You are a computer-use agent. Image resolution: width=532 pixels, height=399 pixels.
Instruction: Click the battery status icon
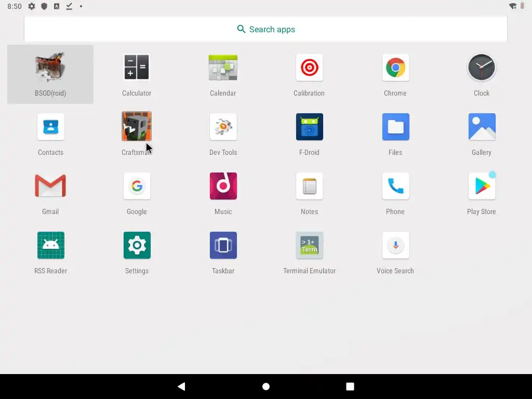click(523, 6)
